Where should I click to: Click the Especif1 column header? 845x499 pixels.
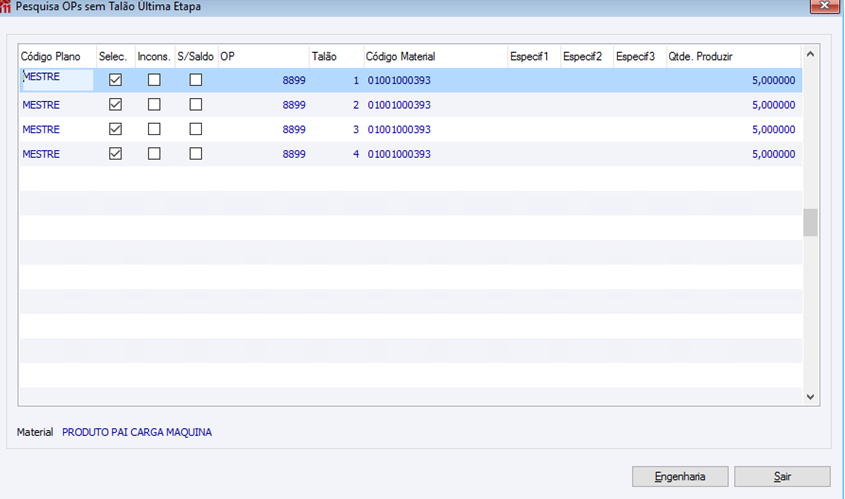tap(534, 57)
